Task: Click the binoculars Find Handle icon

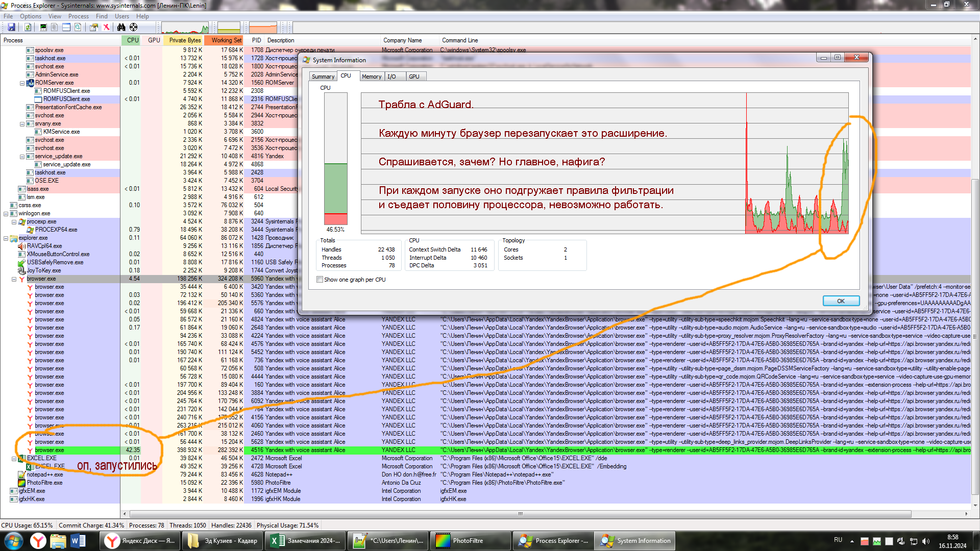Action: 121,27
